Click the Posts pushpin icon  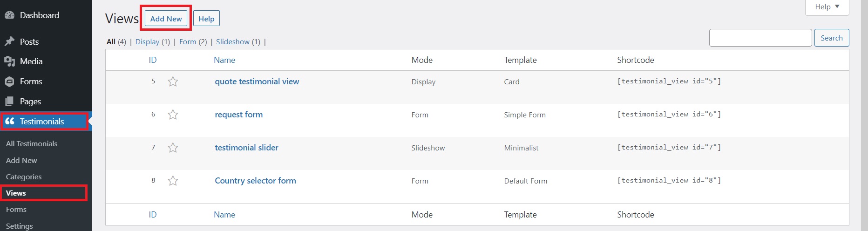coord(9,41)
